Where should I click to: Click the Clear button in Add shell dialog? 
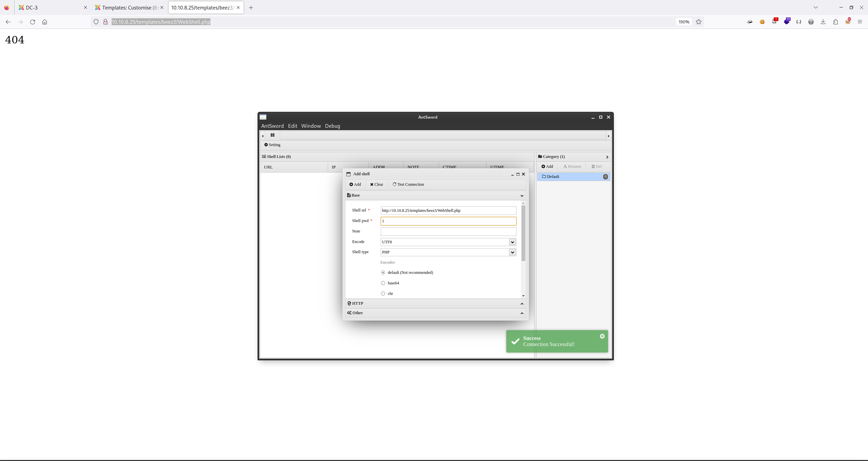point(377,184)
